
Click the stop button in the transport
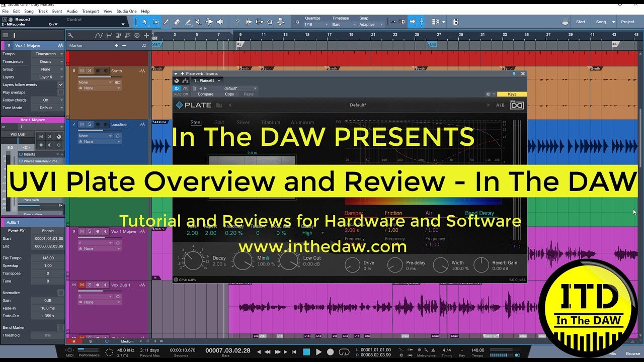point(306,352)
